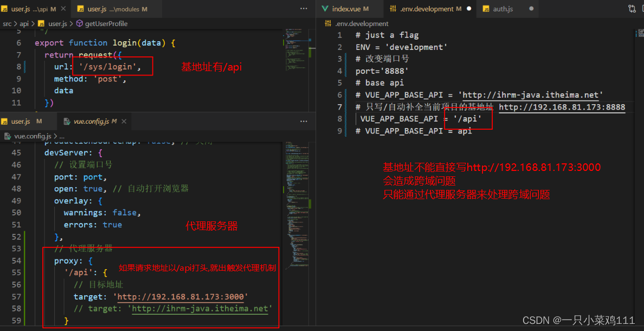This screenshot has height=331, width=644.
Task: Open more editor actions via ellipsis above user.js
Action: [x=304, y=8]
